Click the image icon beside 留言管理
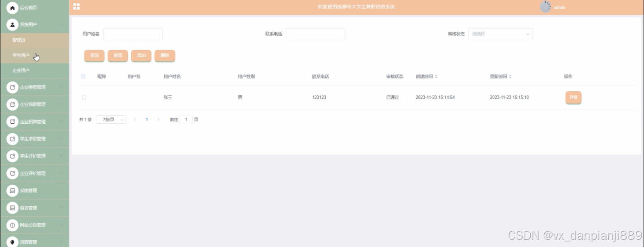Image resolution: width=644 pixels, height=247 pixels. pyautogui.click(x=12, y=208)
